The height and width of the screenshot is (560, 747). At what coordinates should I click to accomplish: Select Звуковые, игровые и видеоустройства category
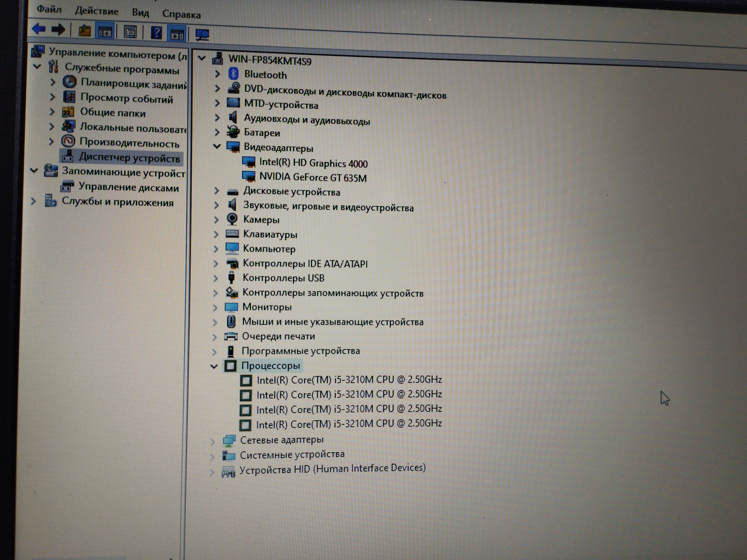(x=328, y=206)
